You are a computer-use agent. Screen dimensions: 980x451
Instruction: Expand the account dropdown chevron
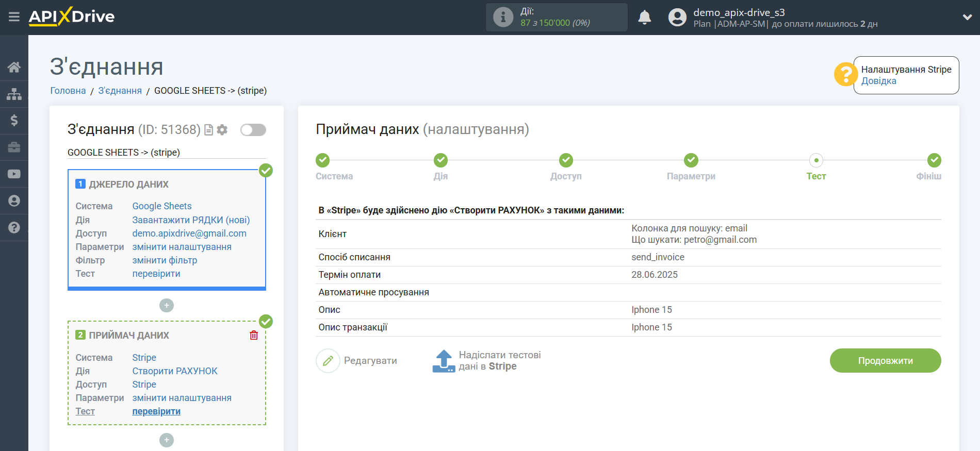(967, 17)
